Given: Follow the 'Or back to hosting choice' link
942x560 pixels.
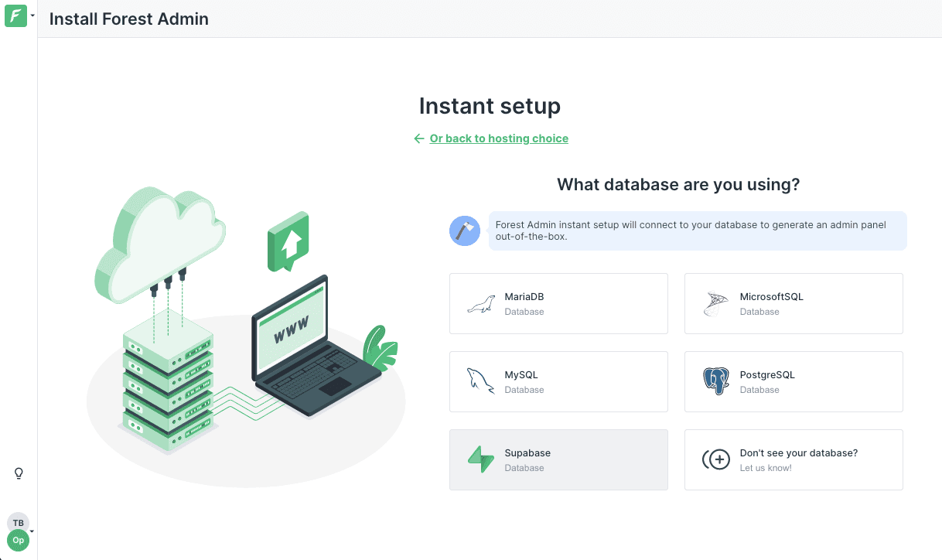Looking at the screenshot, I should click(x=499, y=138).
